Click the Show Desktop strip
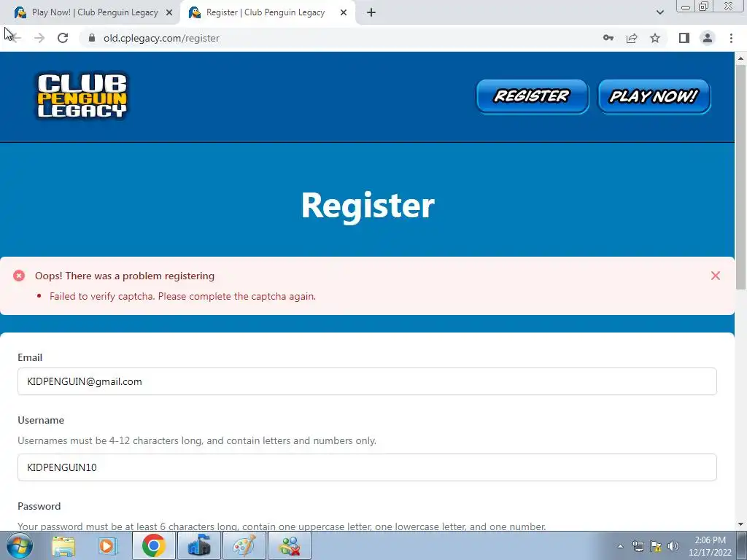Screen dimensions: 747x560 pyautogui.click(x=742, y=545)
